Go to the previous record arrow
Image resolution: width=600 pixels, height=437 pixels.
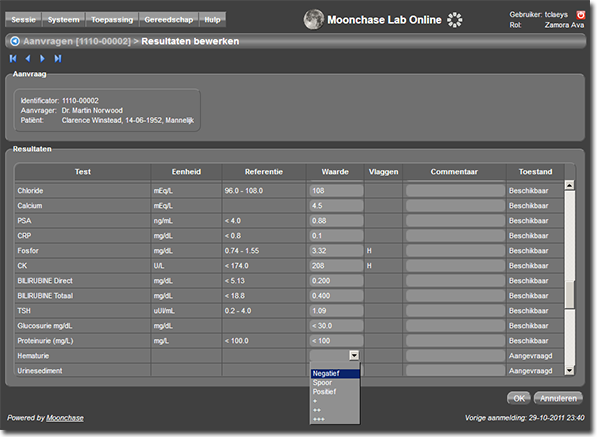coord(28,58)
